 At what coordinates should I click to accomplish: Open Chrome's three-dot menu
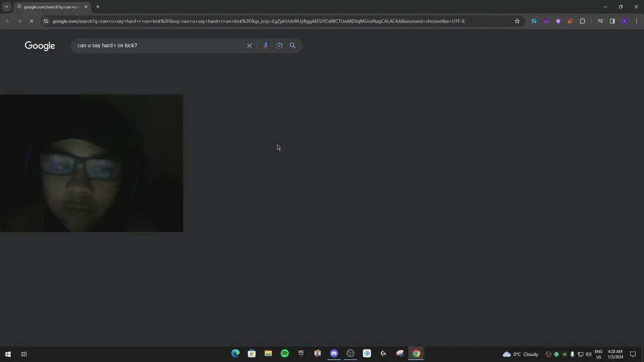[636, 21]
